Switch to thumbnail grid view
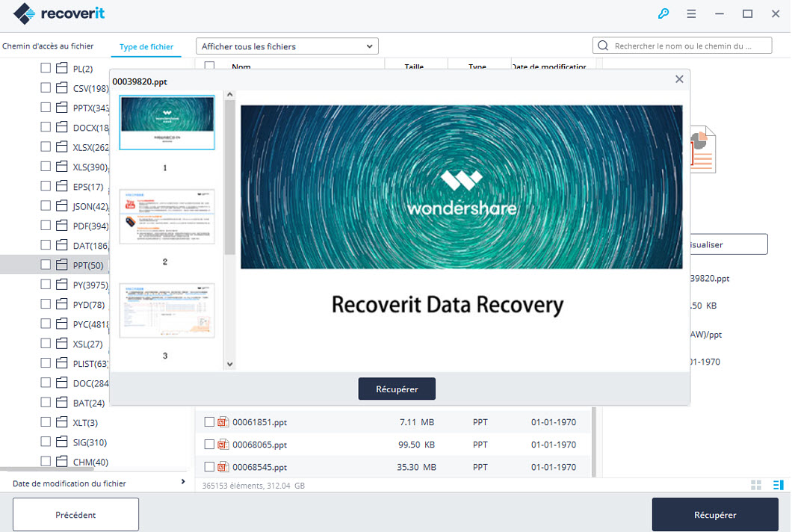792x532 pixels. click(755, 485)
